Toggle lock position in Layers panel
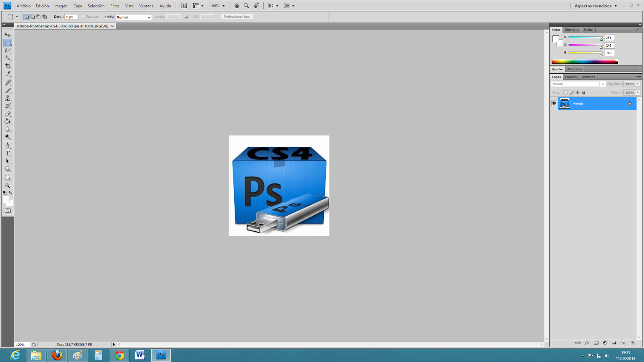The image size is (644, 362). [578, 93]
